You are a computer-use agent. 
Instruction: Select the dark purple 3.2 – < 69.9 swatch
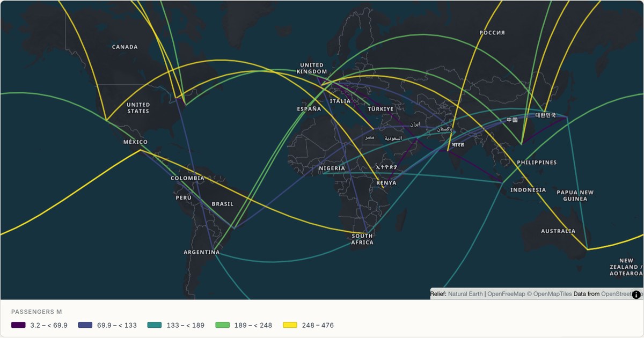pos(18,325)
